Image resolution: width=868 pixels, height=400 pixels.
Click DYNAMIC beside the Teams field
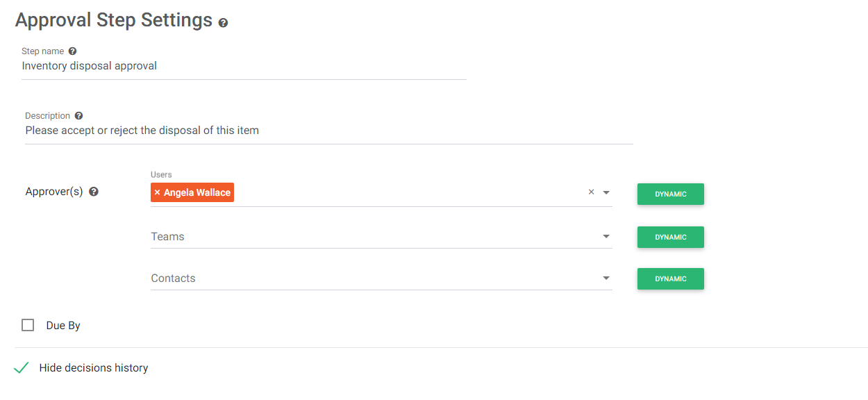pyautogui.click(x=670, y=237)
